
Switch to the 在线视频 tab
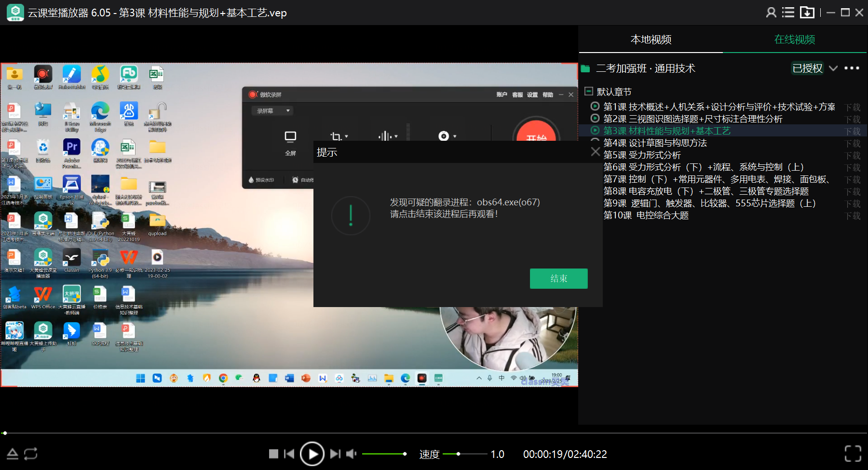(x=795, y=40)
